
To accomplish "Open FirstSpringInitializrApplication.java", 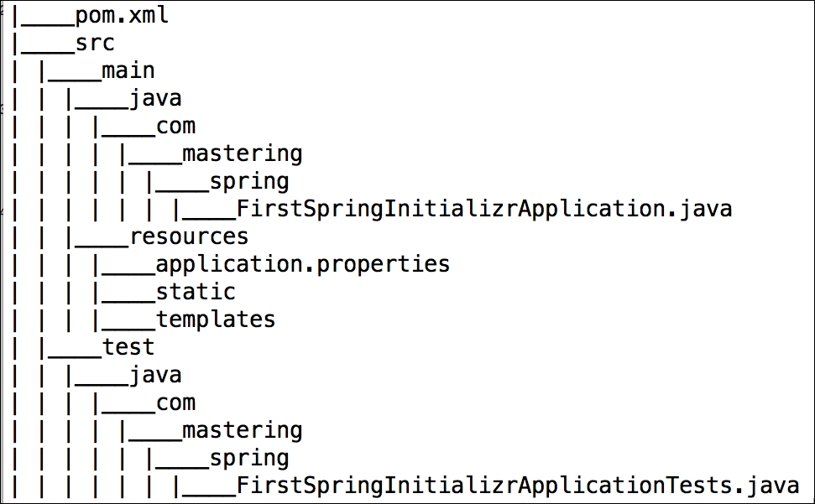I will pyautogui.click(x=483, y=210).
